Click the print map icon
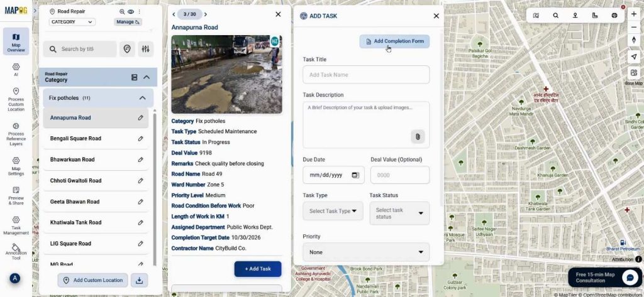644x297 pixels. 614,15
